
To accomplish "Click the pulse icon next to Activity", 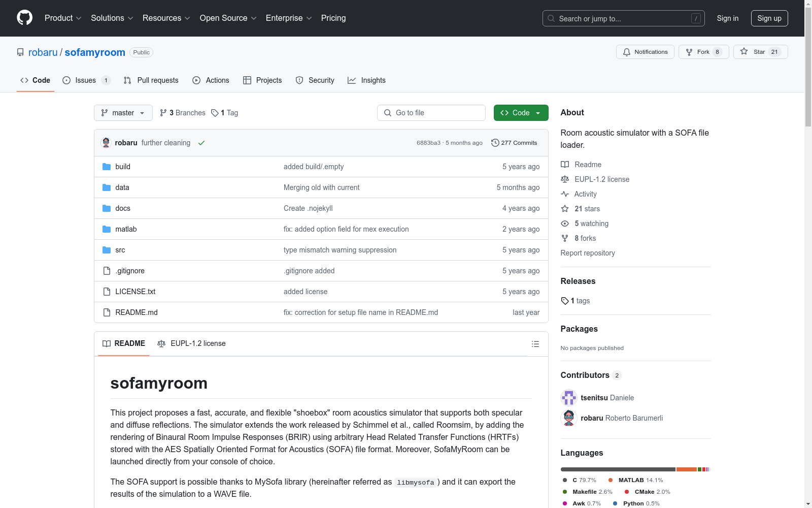I will (565, 194).
